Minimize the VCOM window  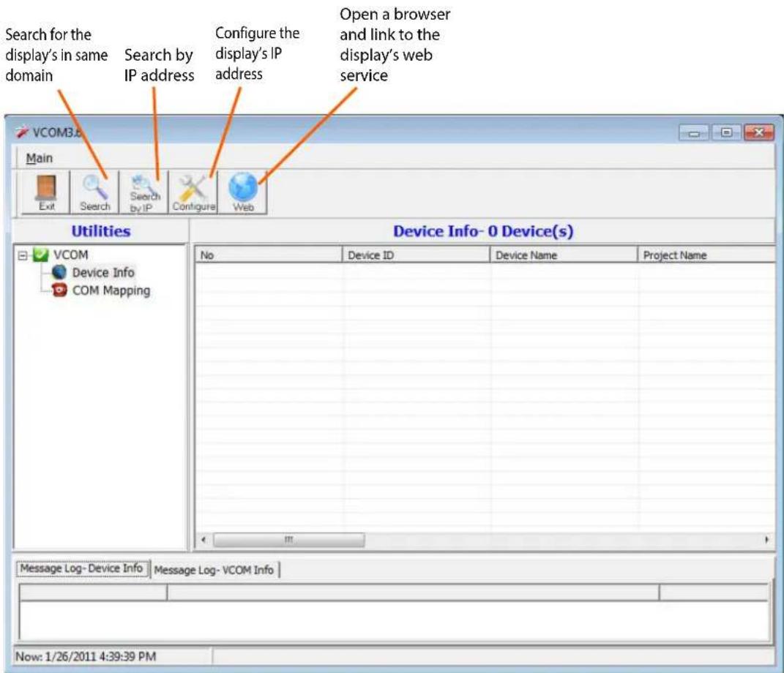coord(693,133)
